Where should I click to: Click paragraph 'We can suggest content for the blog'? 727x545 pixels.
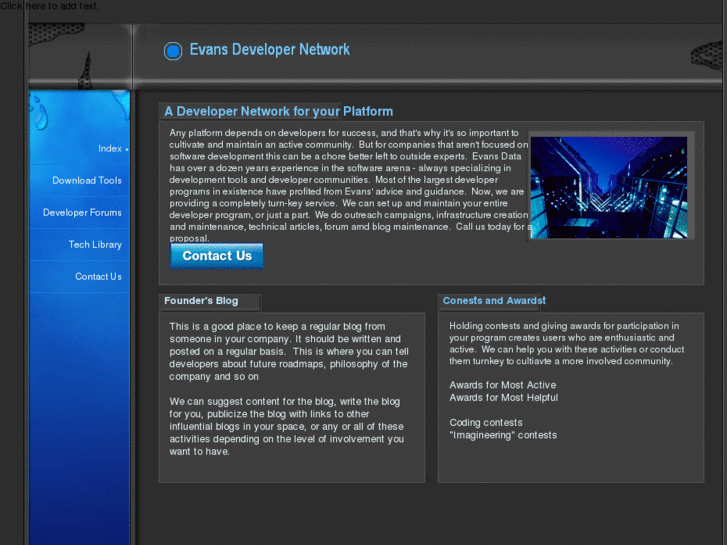[x=287, y=426]
